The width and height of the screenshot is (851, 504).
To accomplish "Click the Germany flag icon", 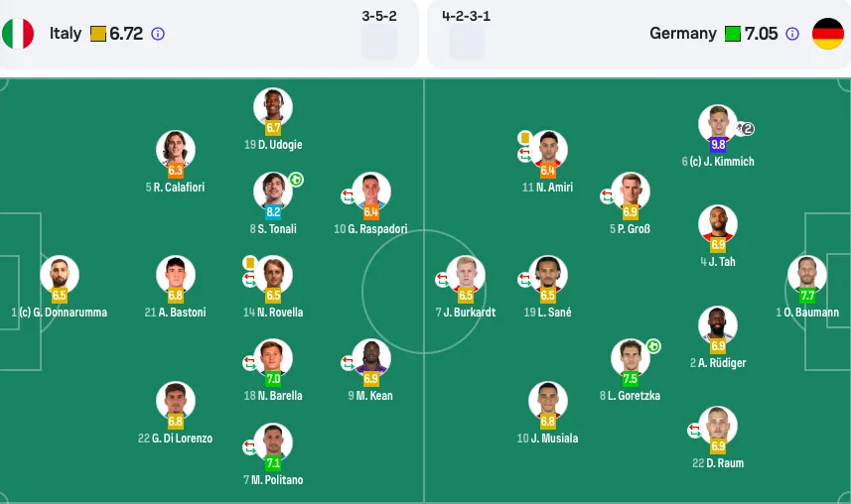I will point(827,34).
